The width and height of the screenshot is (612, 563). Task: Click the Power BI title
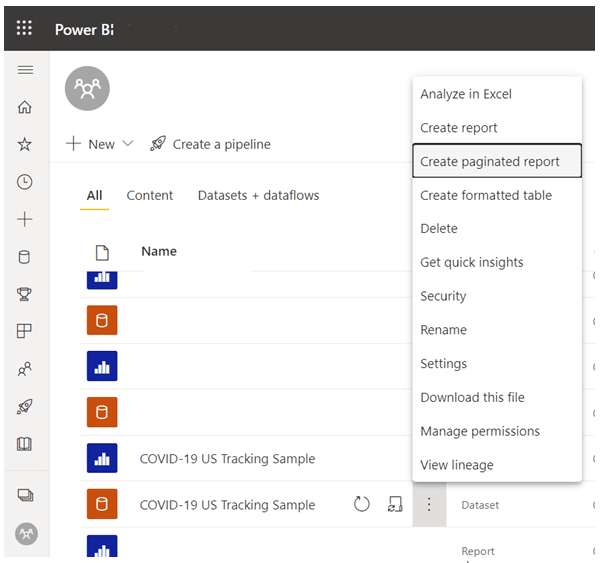click(x=84, y=30)
